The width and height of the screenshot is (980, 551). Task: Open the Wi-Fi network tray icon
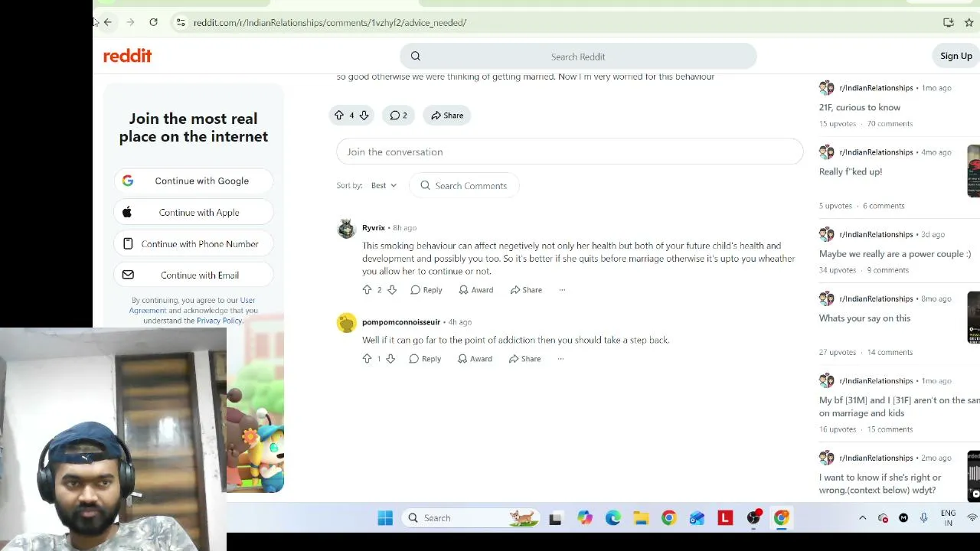tap(973, 518)
